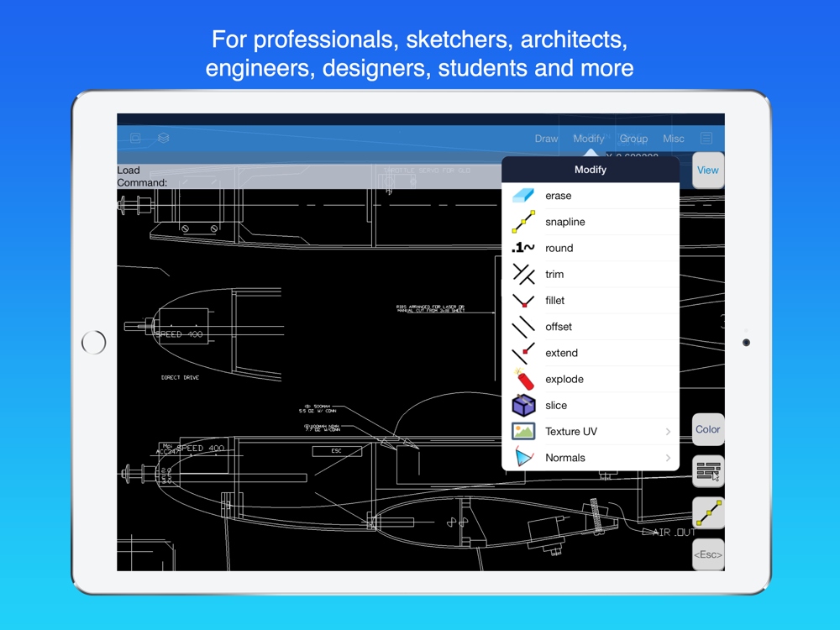This screenshot has width=840, height=630.
Task: Tap the iPad home button
Action: point(94,343)
